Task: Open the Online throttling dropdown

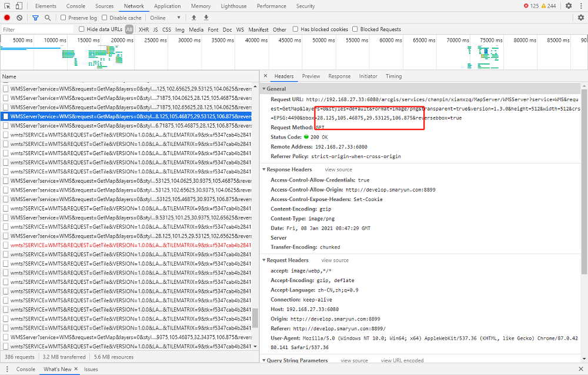Action: point(165,18)
